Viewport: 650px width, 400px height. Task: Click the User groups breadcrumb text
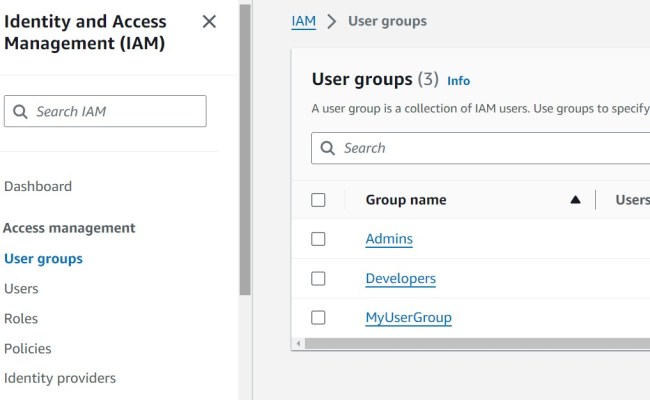click(x=387, y=21)
